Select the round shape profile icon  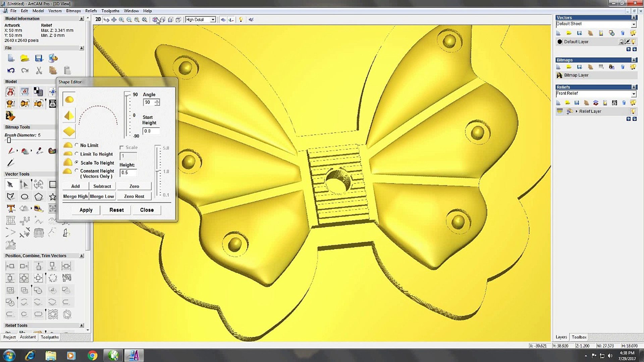pyautogui.click(x=69, y=100)
